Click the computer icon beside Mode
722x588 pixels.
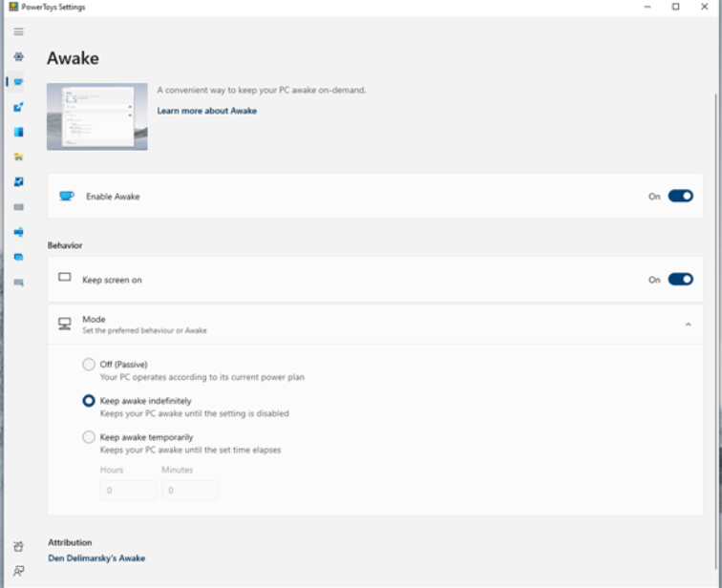coord(65,324)
